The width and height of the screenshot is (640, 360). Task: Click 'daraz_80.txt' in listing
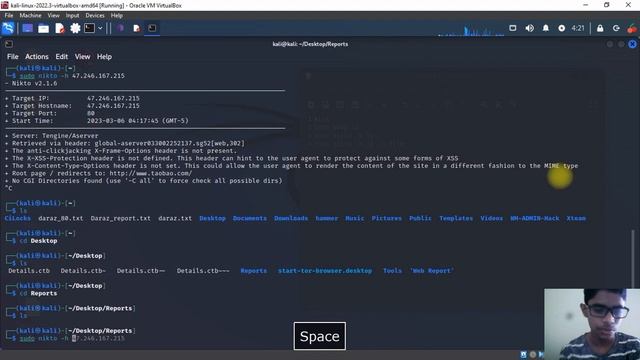point(60,218)
